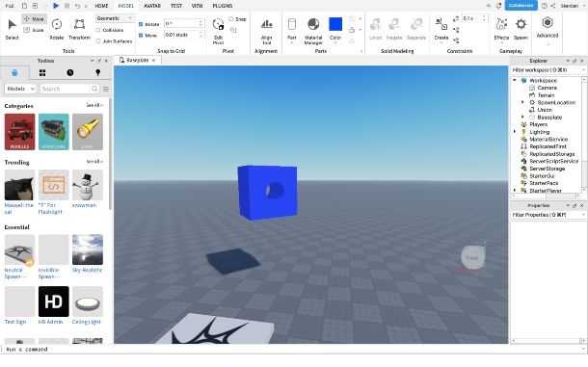Open the Geometric mode dropdown
This screenshot has height=367, width=588.
pyautogui.click(x=115, y=18)
